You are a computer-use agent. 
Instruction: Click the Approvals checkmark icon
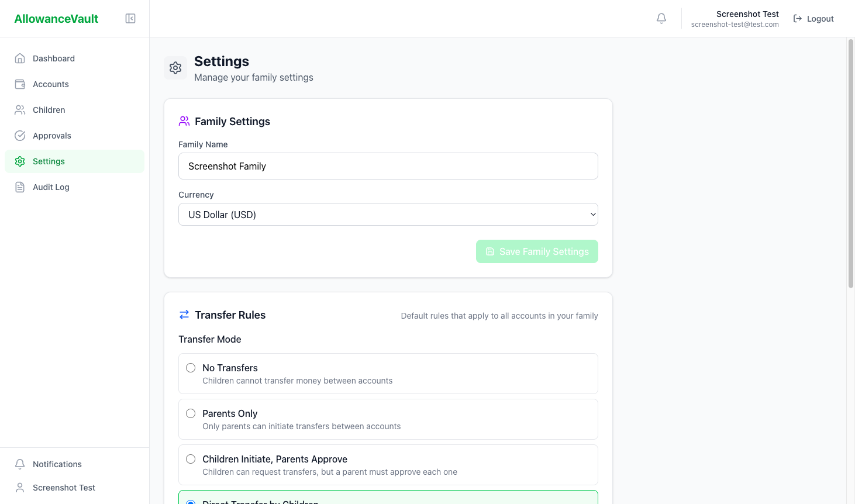point(20,135)
